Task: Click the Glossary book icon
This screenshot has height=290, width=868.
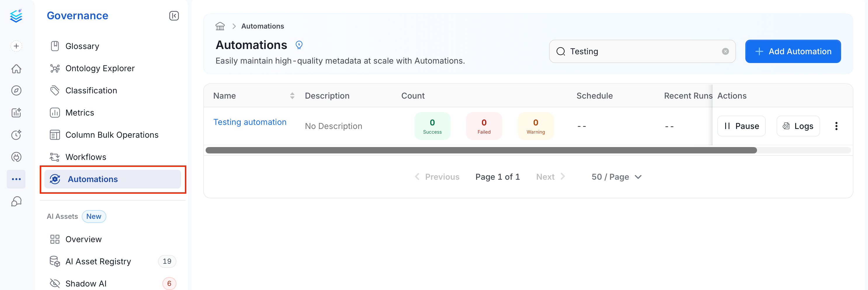Action: 55,46
